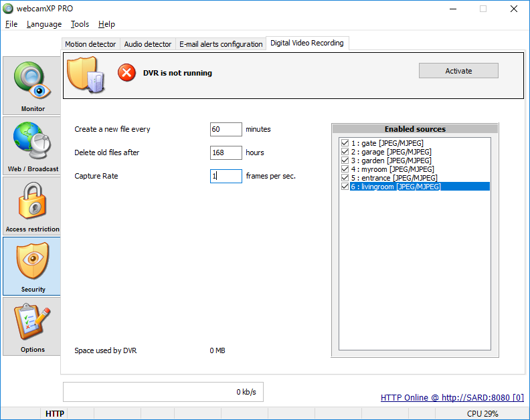The width and height of the screenshot is (530, 420).
Task: Open the Tools menu
Action: (80, 24)
